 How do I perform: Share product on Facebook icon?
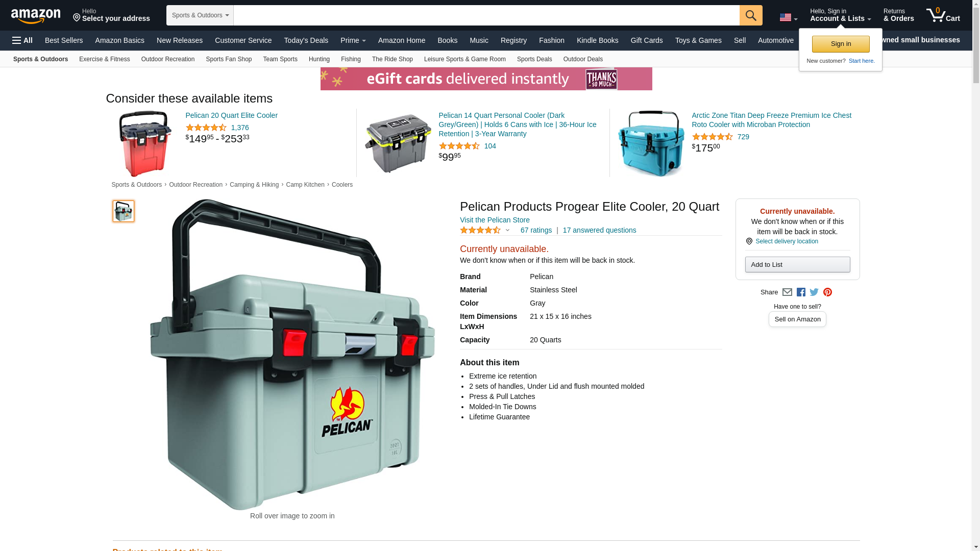(x=801, y=292)
